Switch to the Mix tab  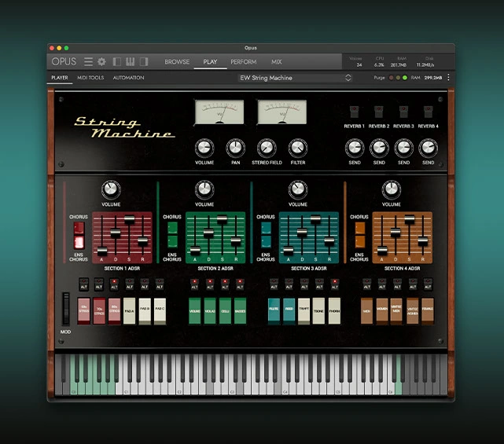[x=277, y=61]
